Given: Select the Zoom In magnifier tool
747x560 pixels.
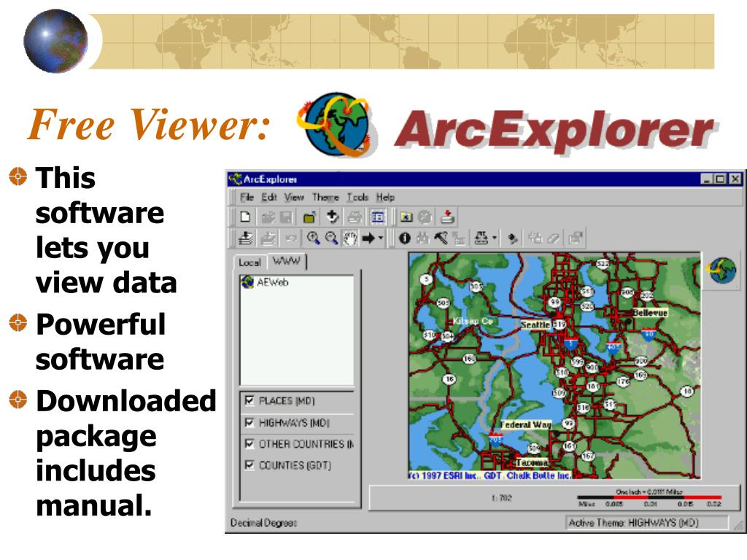Looking at the screenshot, I should (x=313, y=238).
